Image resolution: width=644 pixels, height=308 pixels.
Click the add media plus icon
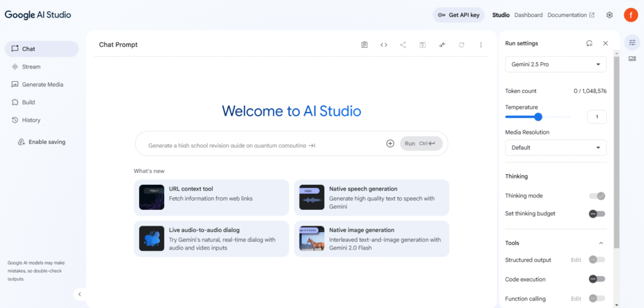coord(390,143)
